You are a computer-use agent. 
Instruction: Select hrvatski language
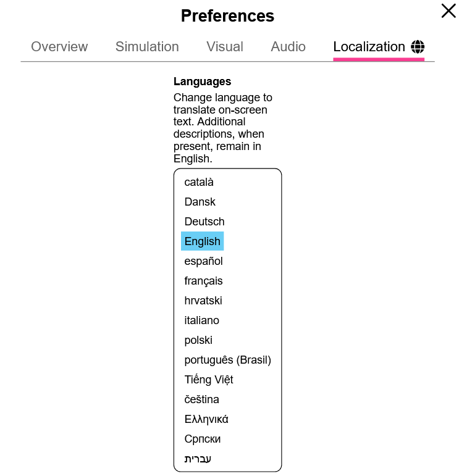click(x=203, y=301)
